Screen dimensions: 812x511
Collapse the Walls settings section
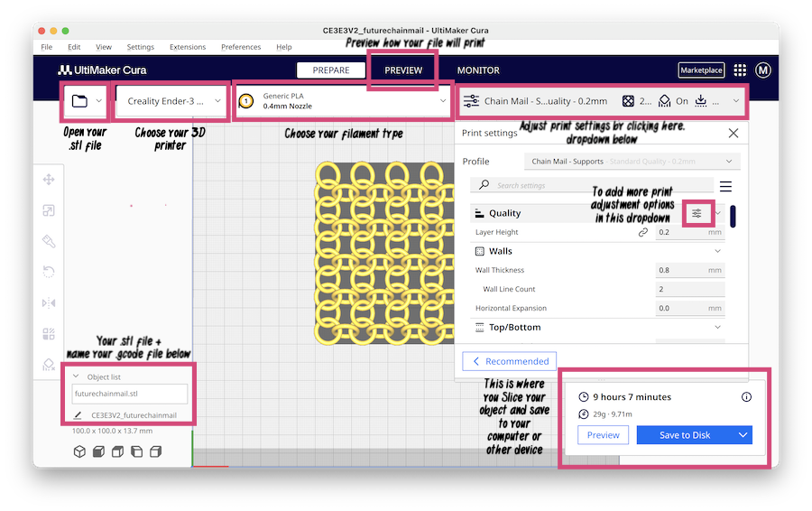pos(718,251)
